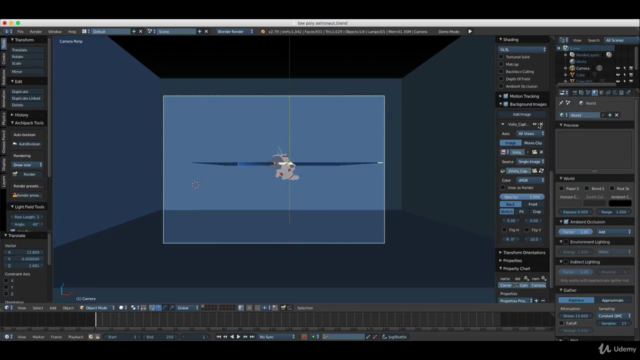Enable Environment Lighting checkbox
This screenshot has height=360, width=640.
click(566, 242)
